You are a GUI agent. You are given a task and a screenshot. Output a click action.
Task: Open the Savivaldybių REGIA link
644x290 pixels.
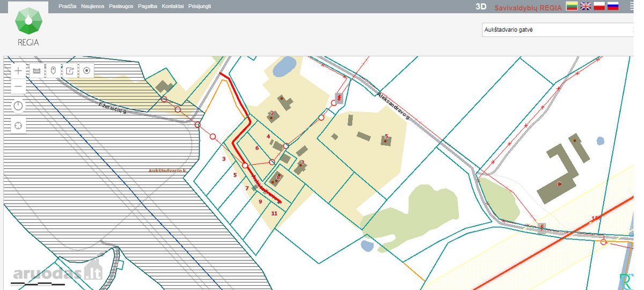coord(528,7)
